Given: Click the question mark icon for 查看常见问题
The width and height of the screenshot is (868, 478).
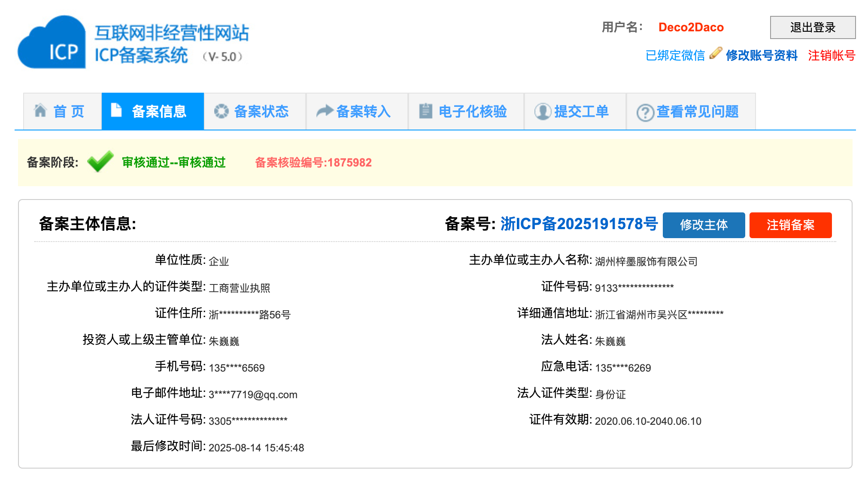Looking at the screenshot, I should [x=645, y=112].
